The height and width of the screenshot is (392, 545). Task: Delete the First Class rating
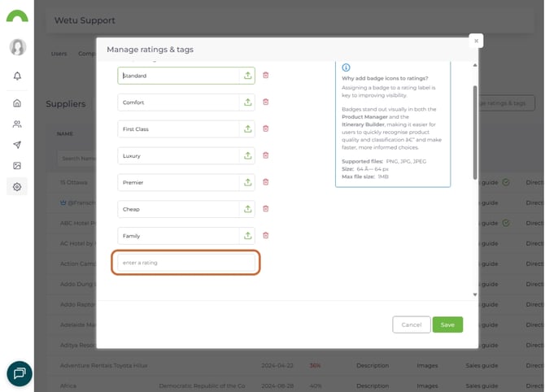point(265,128)
